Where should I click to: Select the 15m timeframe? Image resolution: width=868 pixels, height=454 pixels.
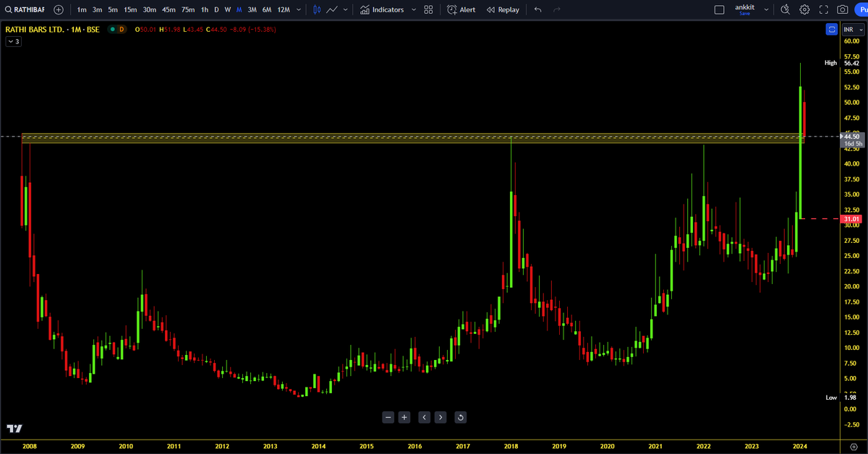click(x=130, y=10)
